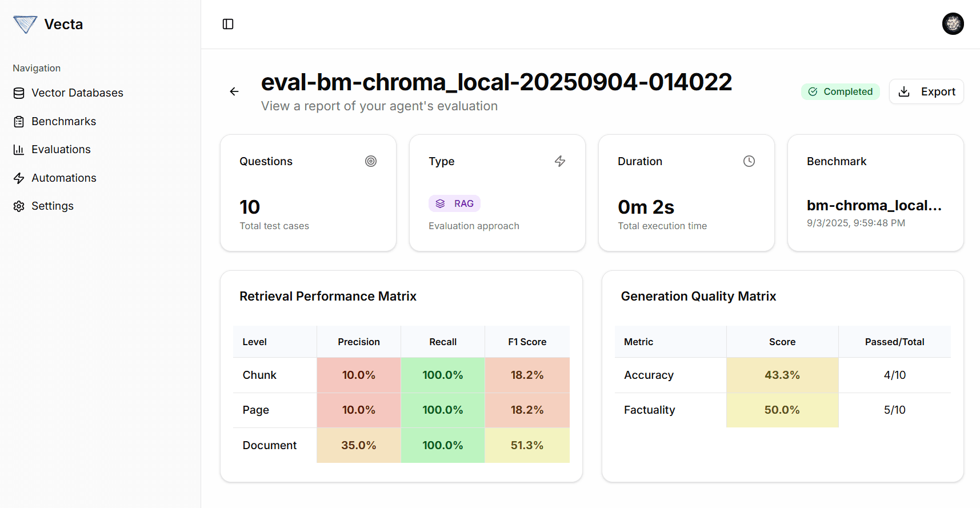980x508 pixels.
Task: Click the lightning icon on Type card
Action: (560, 161)
